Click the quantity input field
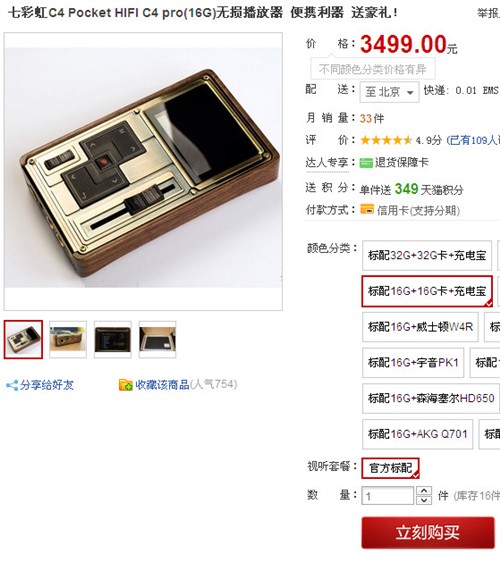This screenshot has width=500, height=562. [x=387, y=496]
